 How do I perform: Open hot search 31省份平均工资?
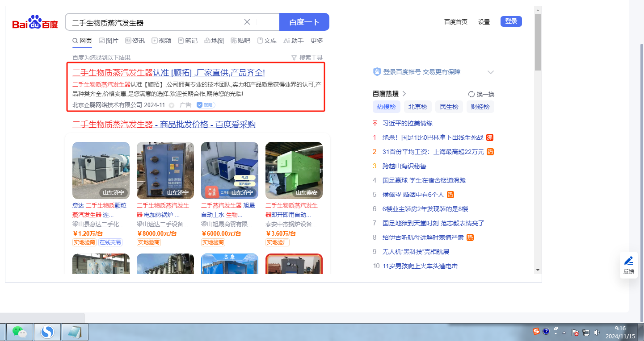[x=433, y=152]
